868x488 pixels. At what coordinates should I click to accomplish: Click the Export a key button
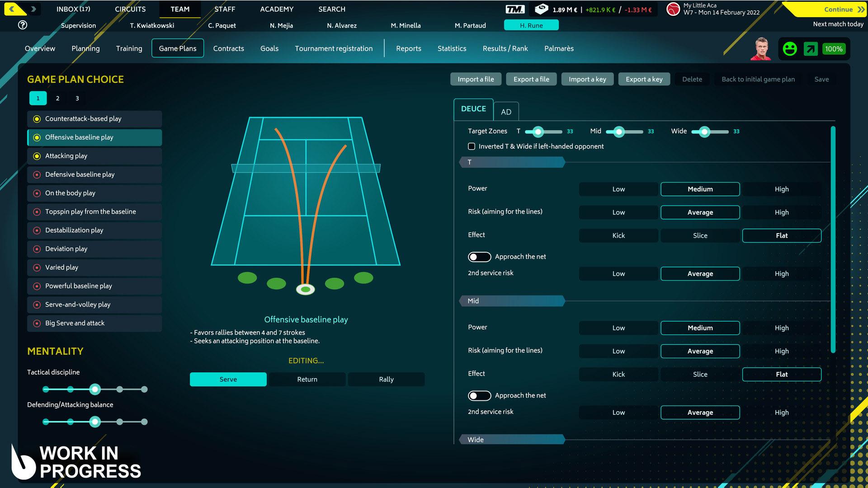(x=644, y=79)
